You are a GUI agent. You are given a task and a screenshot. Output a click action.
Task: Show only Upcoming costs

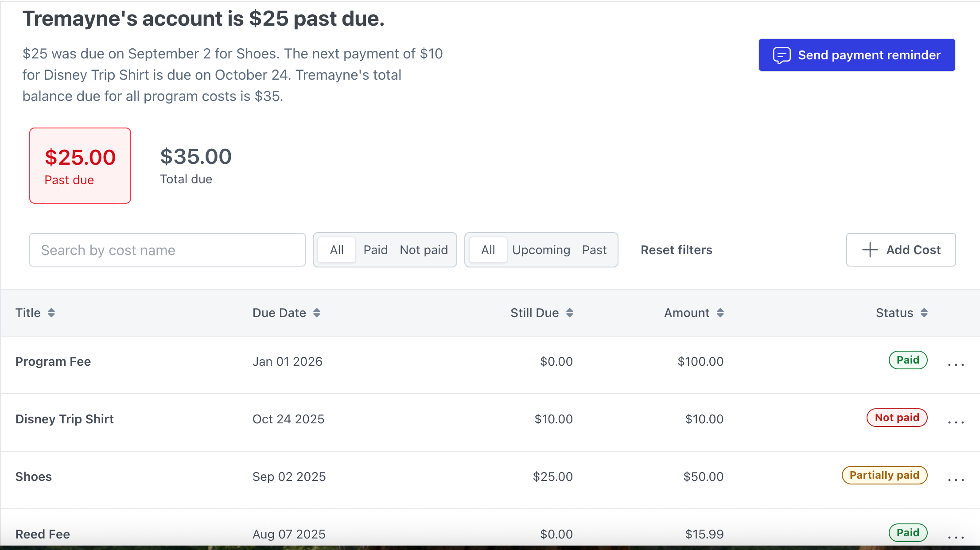(541, 250)
